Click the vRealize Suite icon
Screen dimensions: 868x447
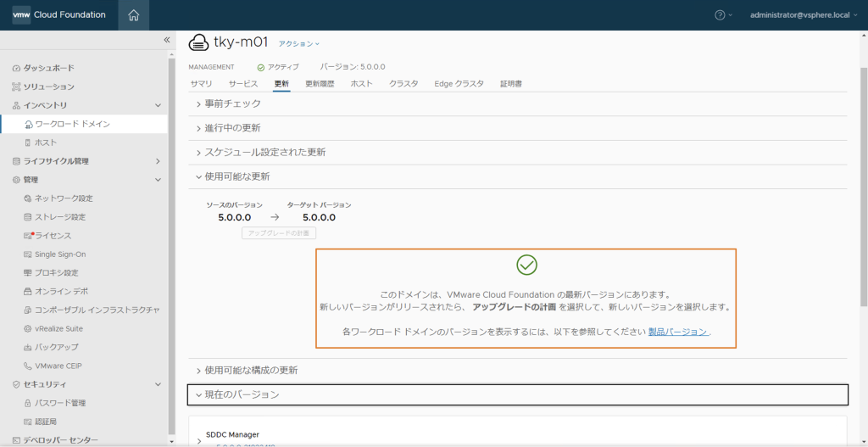click(28, 328)
